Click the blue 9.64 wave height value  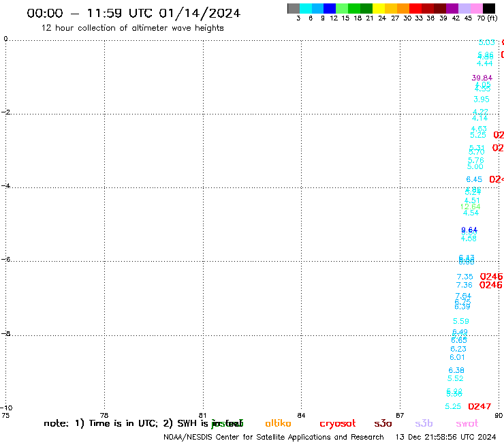pyautogui.click(x=469, y=230)
